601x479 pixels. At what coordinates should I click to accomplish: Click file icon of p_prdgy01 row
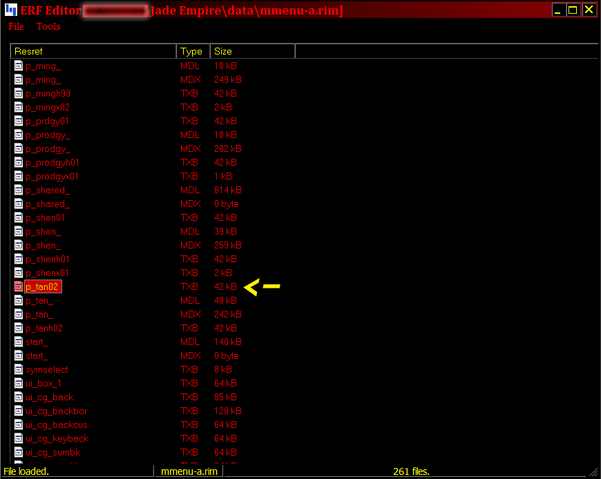tap(18, 121)
